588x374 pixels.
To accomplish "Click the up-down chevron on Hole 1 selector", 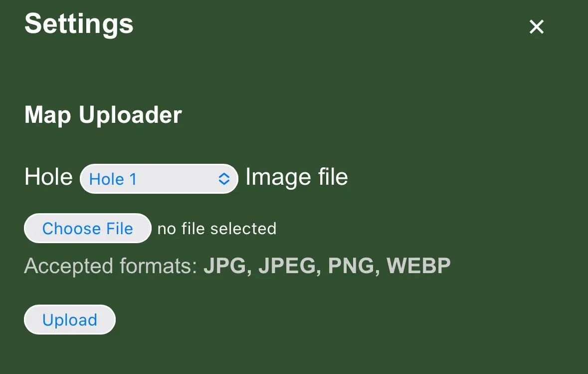I will [224, 178].
